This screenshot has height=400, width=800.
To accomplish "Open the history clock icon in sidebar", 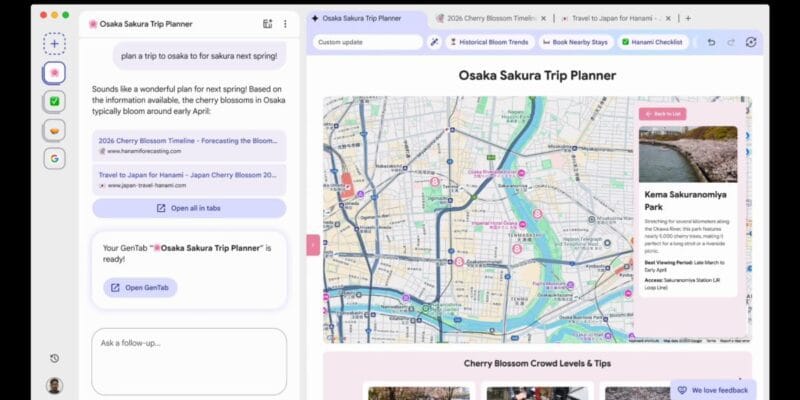I will pyautogui.click(x=55, y=359).
